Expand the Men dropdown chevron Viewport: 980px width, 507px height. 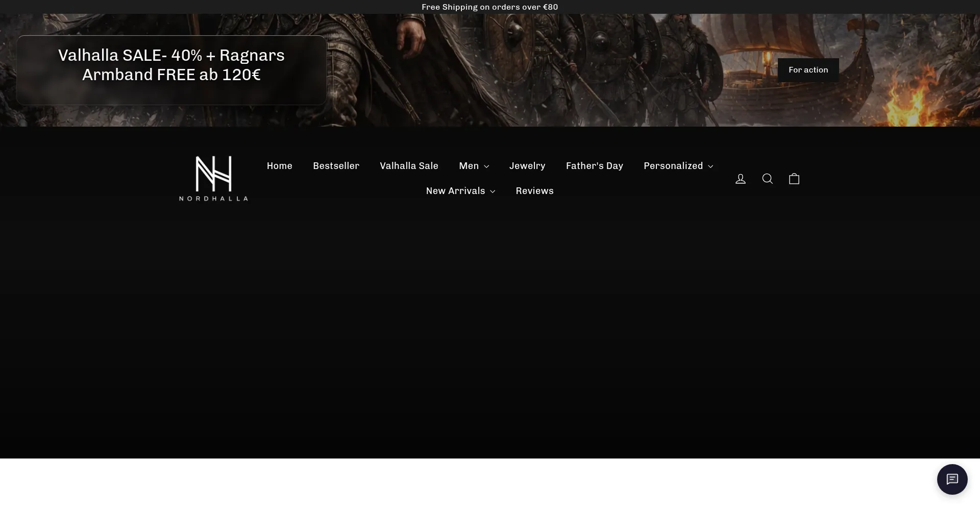(x=486, y=166)
